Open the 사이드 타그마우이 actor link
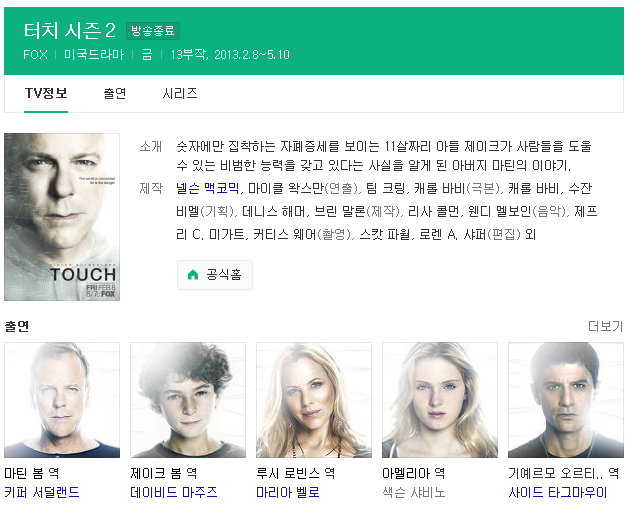The height and width of the screenshot is (512, 640). [558, 492]
